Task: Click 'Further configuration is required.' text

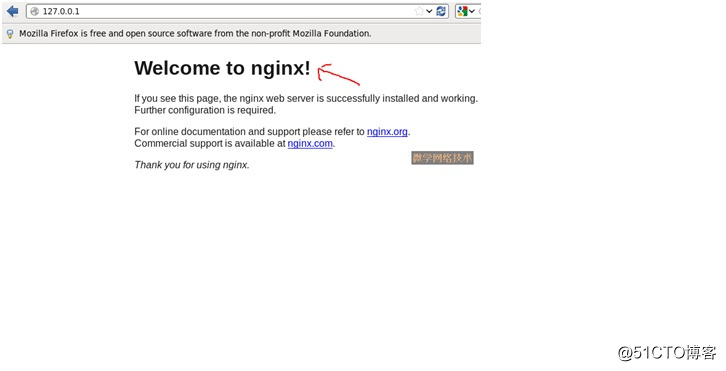Action: pyautogui.click(x=205, y=110)
